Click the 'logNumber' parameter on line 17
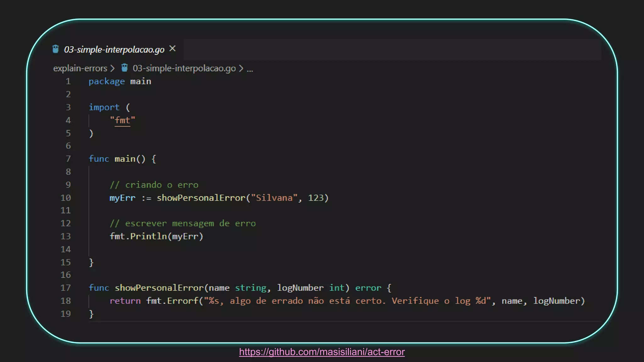This screenshot has height=362, width=644. pos(300,288)
